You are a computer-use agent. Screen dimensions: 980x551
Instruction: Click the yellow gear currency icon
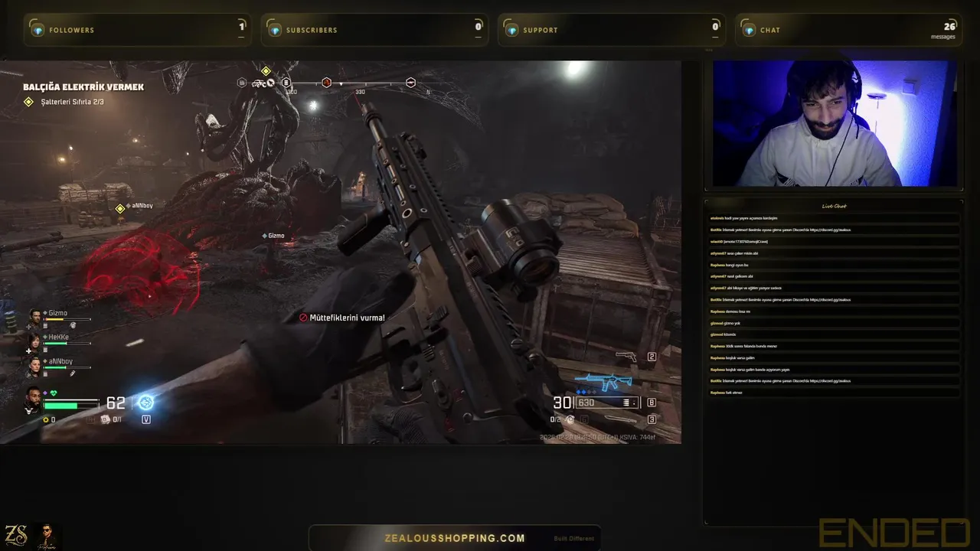pos(45,419)
